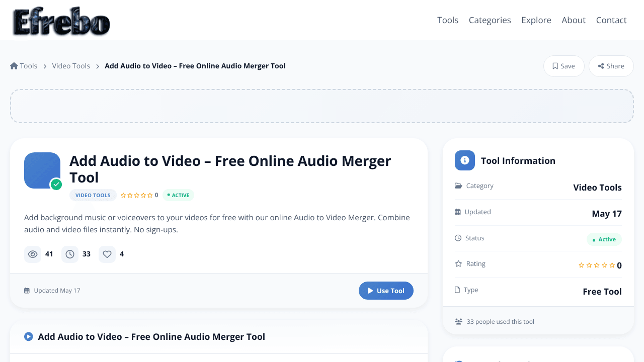This screenshot has height=362, width=644.
Task: Click the rating stars in Tool Information
Action: tap(597, 265)
